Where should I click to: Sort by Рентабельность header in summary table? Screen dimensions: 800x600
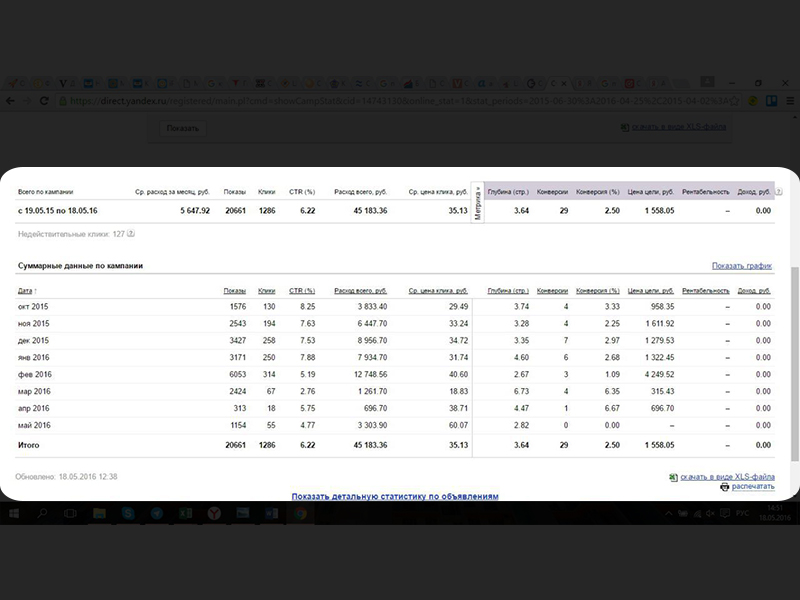[x=706, y=291]
